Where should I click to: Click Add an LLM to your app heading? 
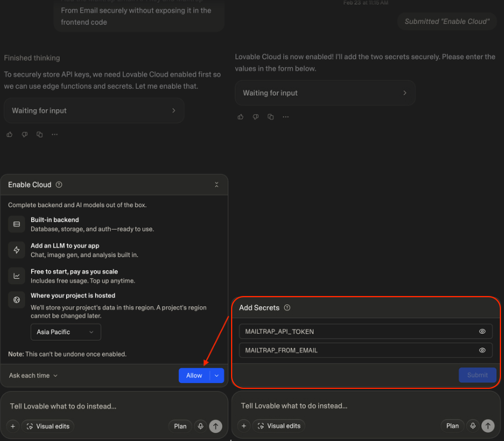(x=65, y=246)
